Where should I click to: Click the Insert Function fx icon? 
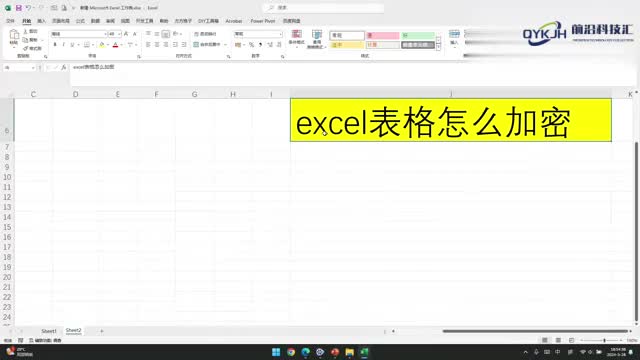tap(64, 67)
